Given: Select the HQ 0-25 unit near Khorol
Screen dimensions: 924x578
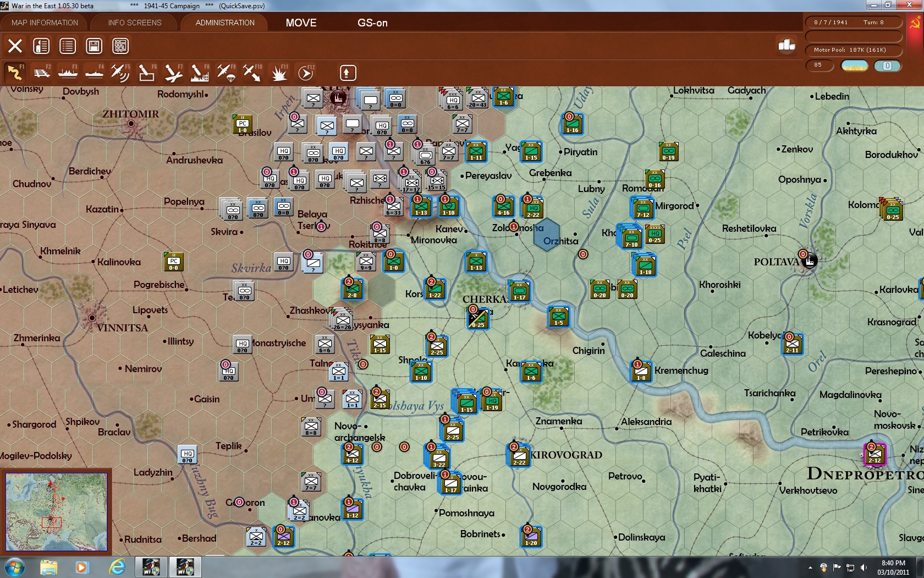Looking at the screenshot, I should point(654,235).
